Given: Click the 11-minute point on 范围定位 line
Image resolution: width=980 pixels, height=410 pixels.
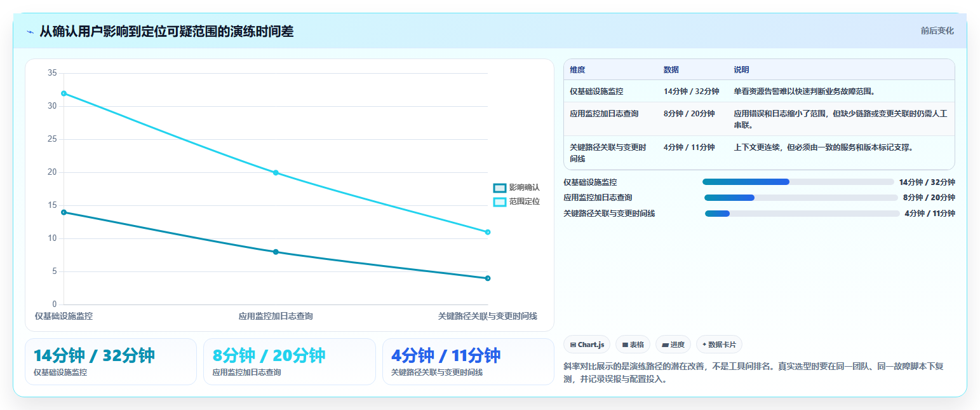Looking at the screenshot, I should pos(488,232).
